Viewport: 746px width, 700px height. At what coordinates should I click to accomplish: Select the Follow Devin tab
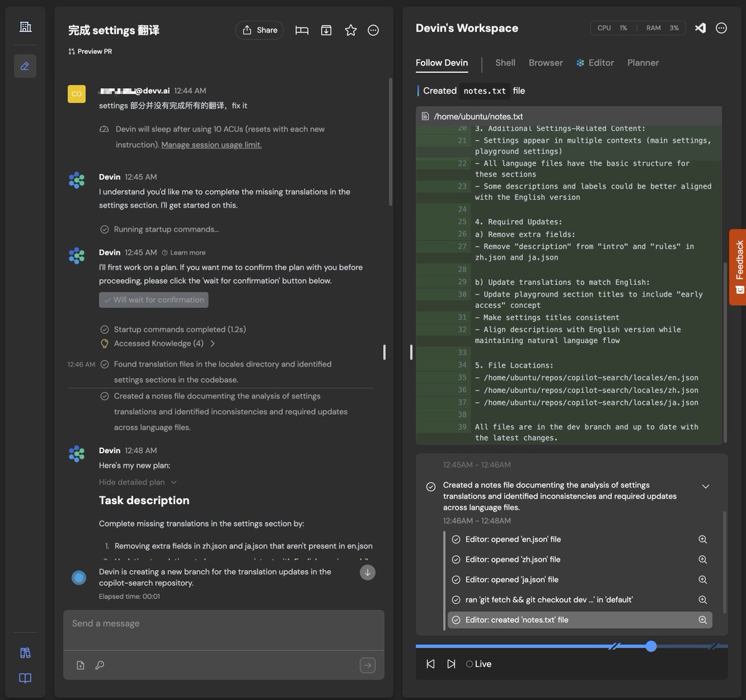[442, 63]
